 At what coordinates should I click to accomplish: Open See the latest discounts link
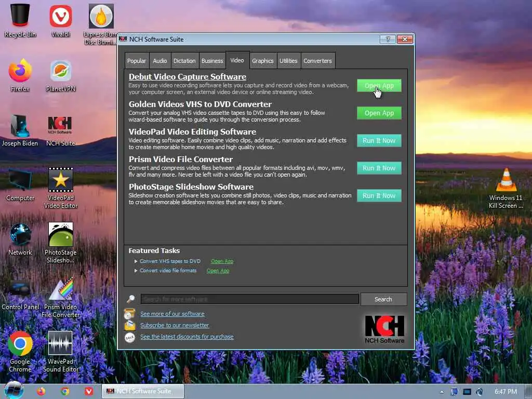[x=187, y=337]
